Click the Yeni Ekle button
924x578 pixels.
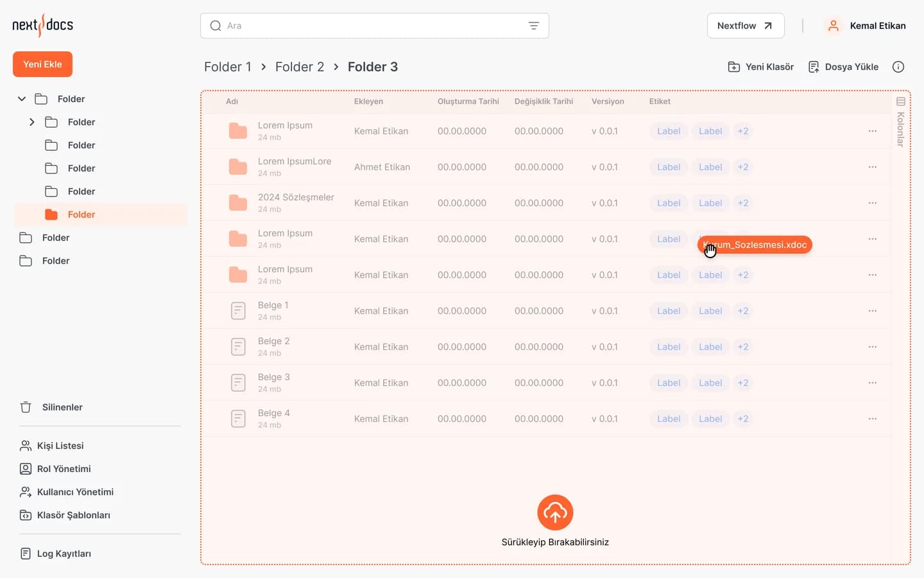pyautogui.click(x=42, y=64)
